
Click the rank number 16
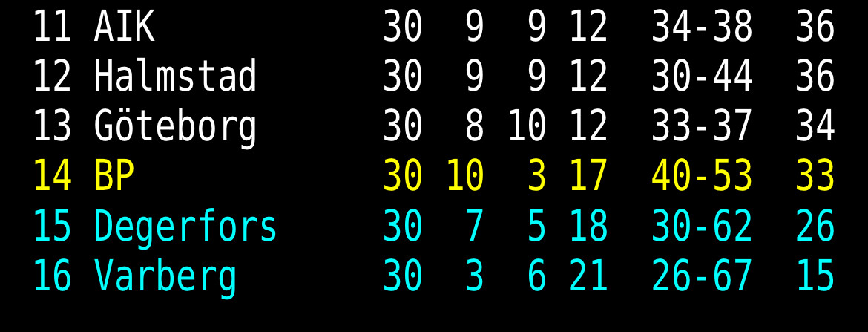point(52,276)
